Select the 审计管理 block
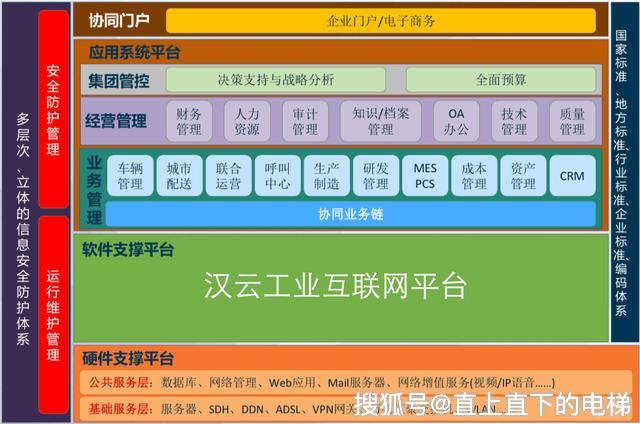The image size is (640, 424). tap(305, 121)
